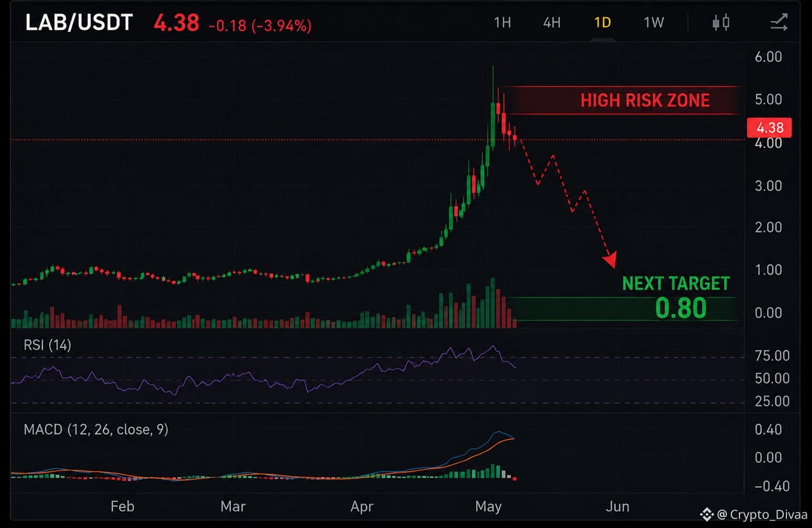The image size is (812, 528).
Task: Click the 4.38 last price value
Action: tap(176, 23)
